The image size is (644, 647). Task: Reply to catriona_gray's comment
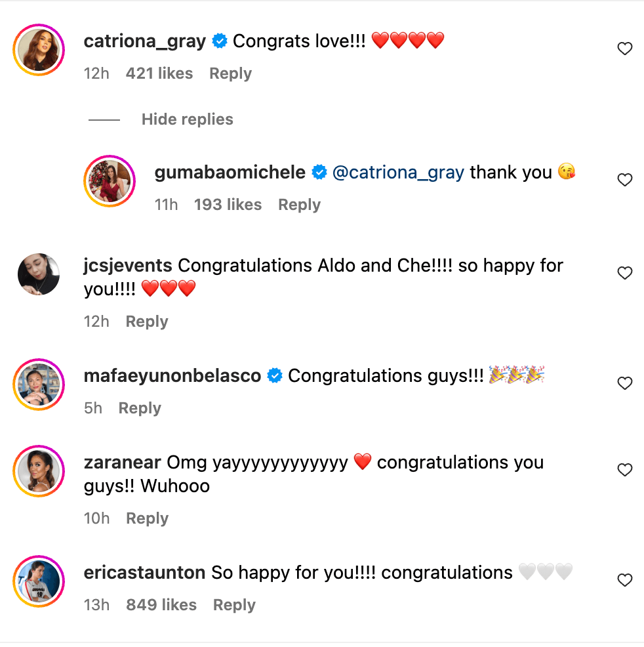[x=230, y=73]
